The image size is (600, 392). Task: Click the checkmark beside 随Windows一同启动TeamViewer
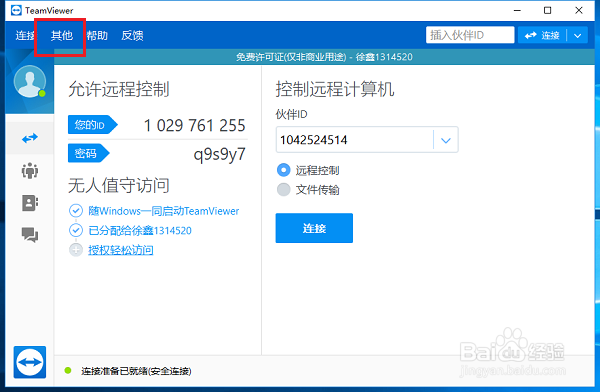(x=76, y=211)
